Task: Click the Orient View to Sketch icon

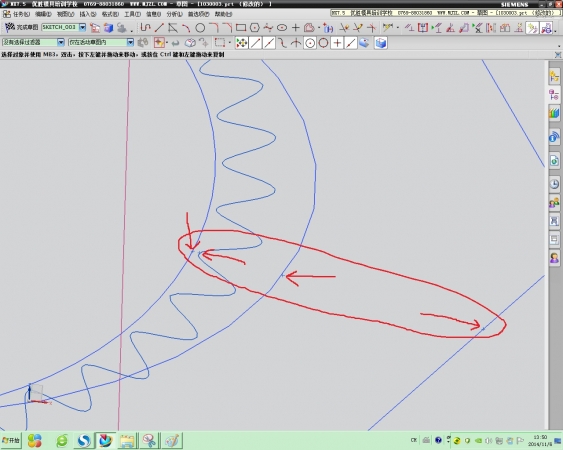Action: coord(95,27)
